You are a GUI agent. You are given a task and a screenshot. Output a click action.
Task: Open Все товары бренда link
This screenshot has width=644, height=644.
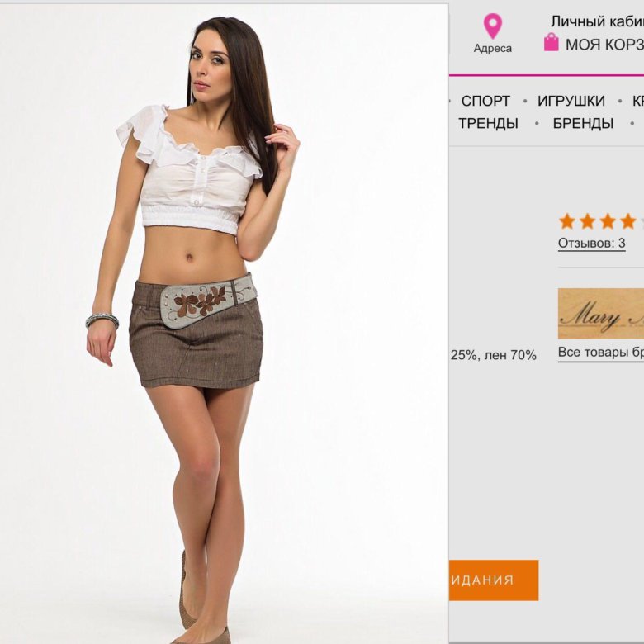click(x=601, y=353)
